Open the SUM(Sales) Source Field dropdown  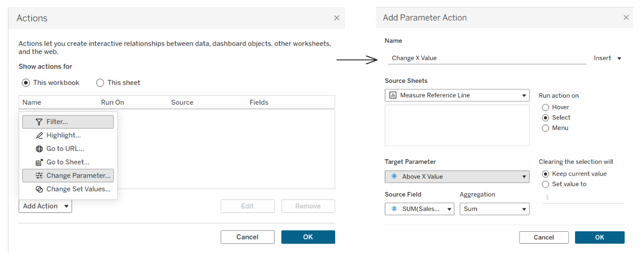click(x=420, y=209)
